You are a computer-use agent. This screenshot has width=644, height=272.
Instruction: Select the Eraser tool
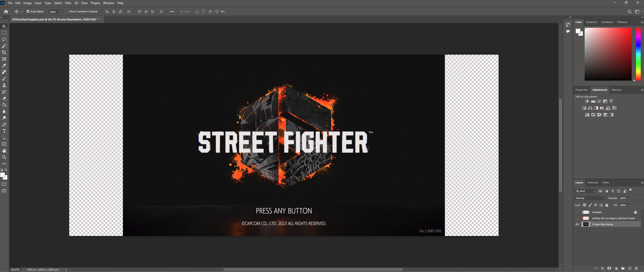4,98
